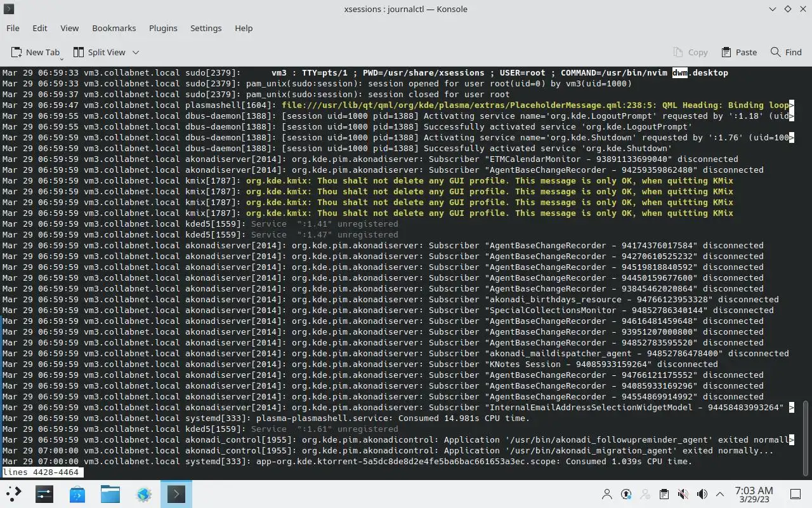Screen dimensions: 812x508
Task: Open Dolphin file manager from taskbar
Action: (110, 494)
